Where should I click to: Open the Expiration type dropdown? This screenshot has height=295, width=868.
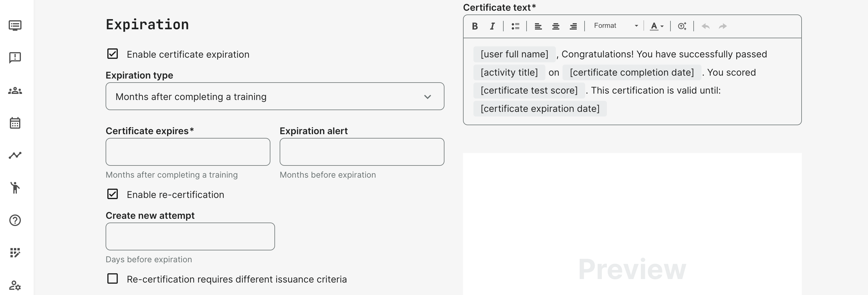click(x=275, y=96)
